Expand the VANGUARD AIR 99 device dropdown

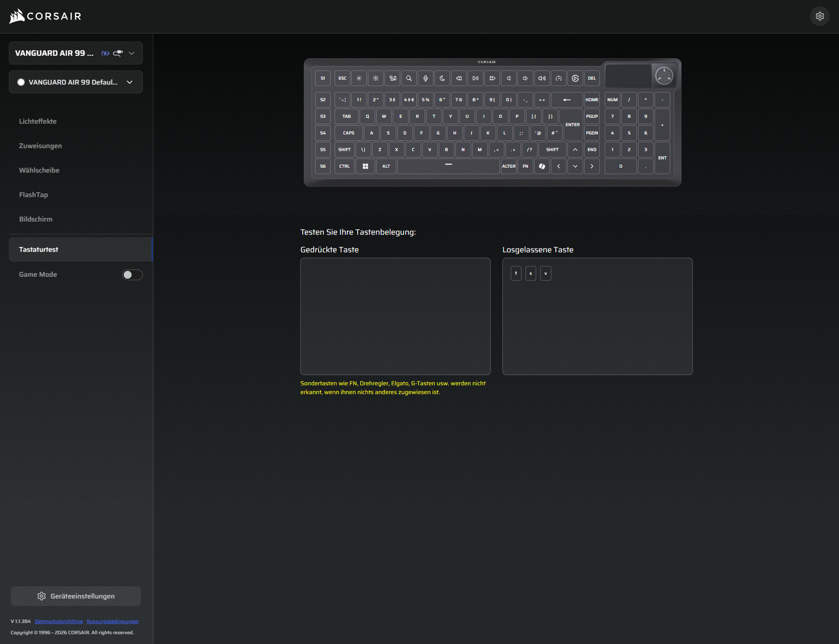[132, 53]
